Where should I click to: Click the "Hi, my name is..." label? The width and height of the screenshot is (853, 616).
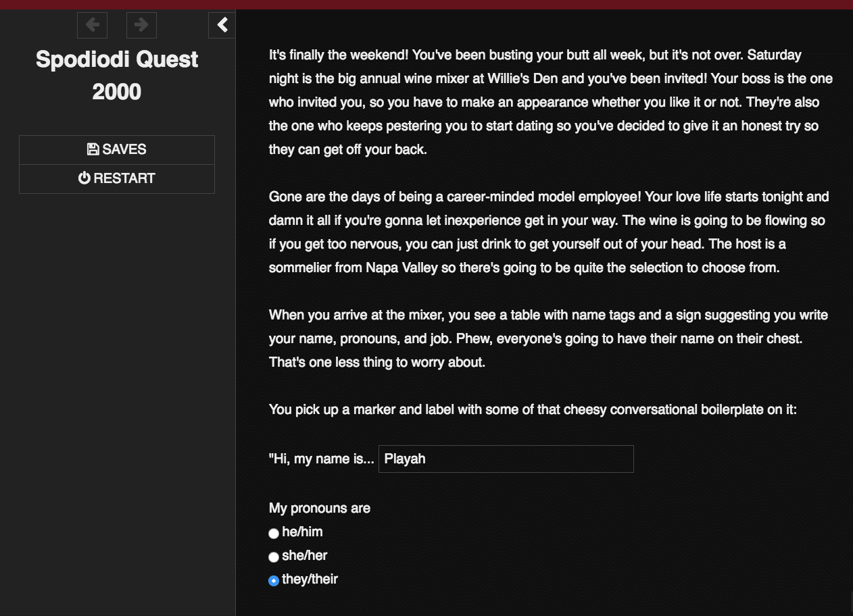click(x=321, y=459)
